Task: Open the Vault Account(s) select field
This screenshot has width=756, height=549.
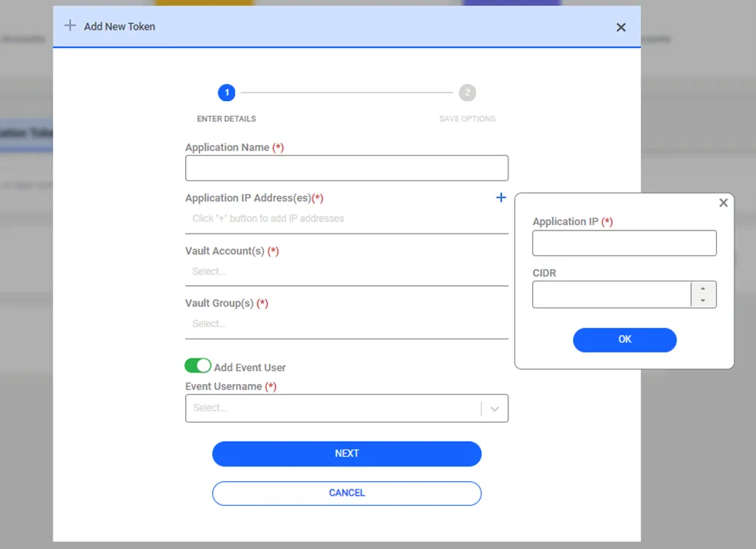Action: coord(346,271)
